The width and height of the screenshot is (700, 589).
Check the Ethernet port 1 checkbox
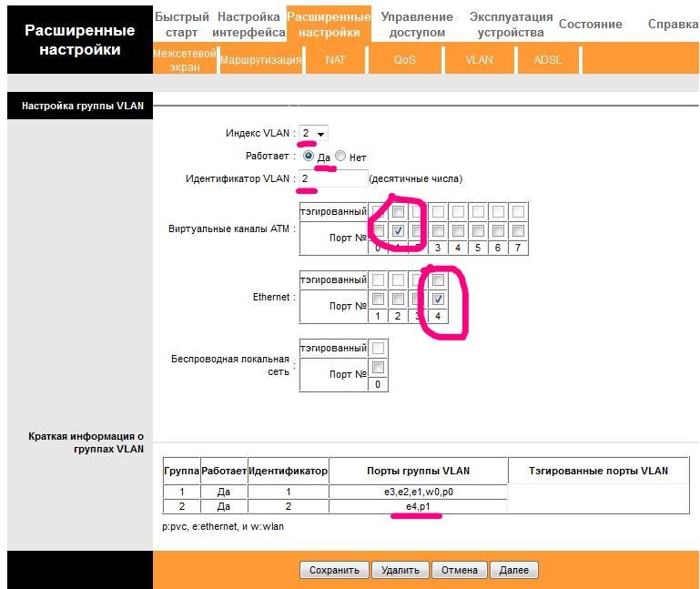[378, 299]
